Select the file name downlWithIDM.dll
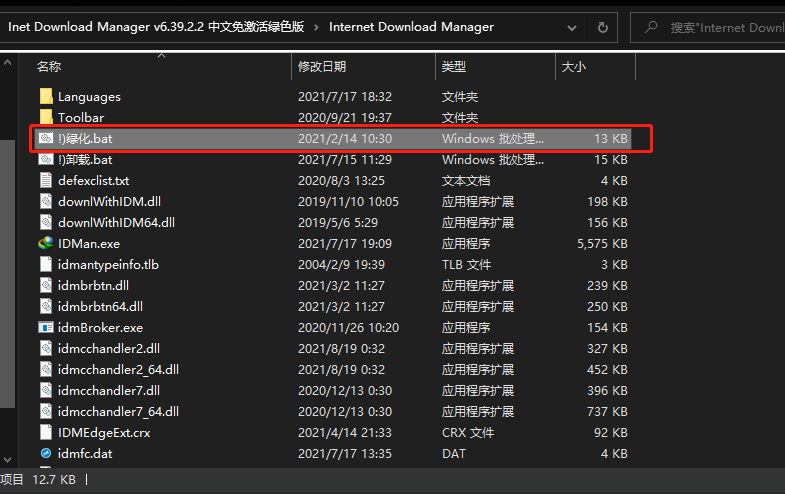Image resolution: width=785 pixels, height=494 pixels. point(109,202)
